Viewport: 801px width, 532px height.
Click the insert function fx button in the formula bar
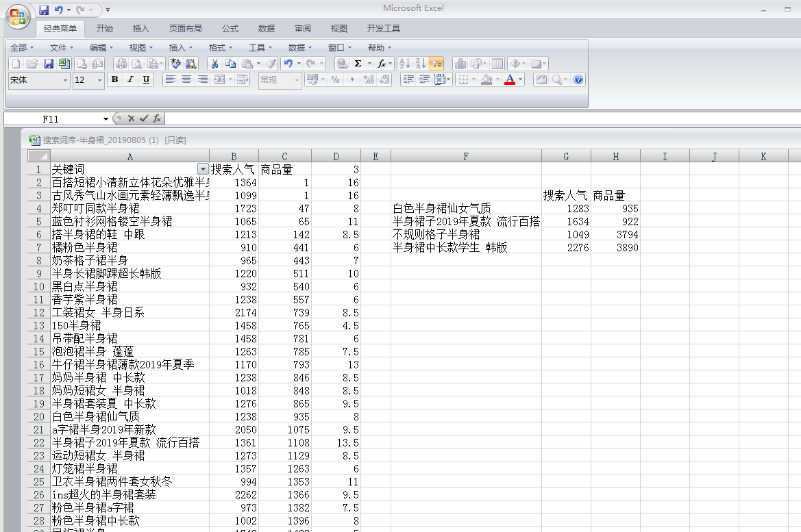point(157,118)
